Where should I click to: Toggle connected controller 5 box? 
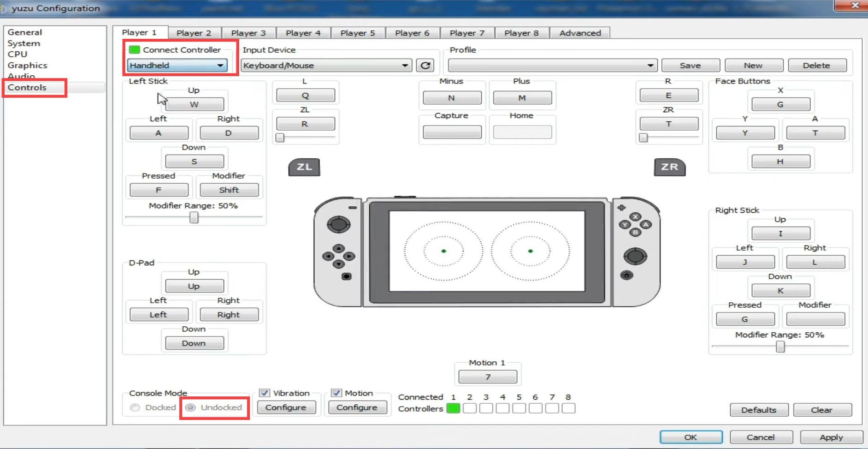coord(519,408)
